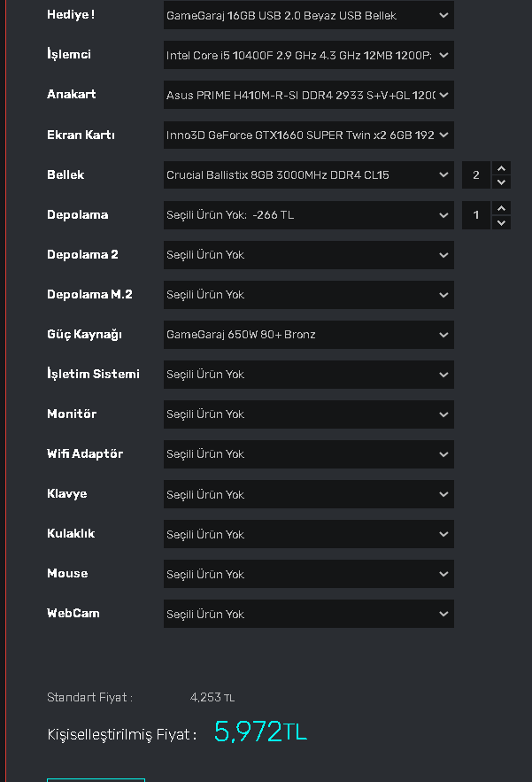The width and height of the screenshot is (532, 782).
Task: Choose a power supply in Güç Kaynağı dropdown
Action: [308, 335]
